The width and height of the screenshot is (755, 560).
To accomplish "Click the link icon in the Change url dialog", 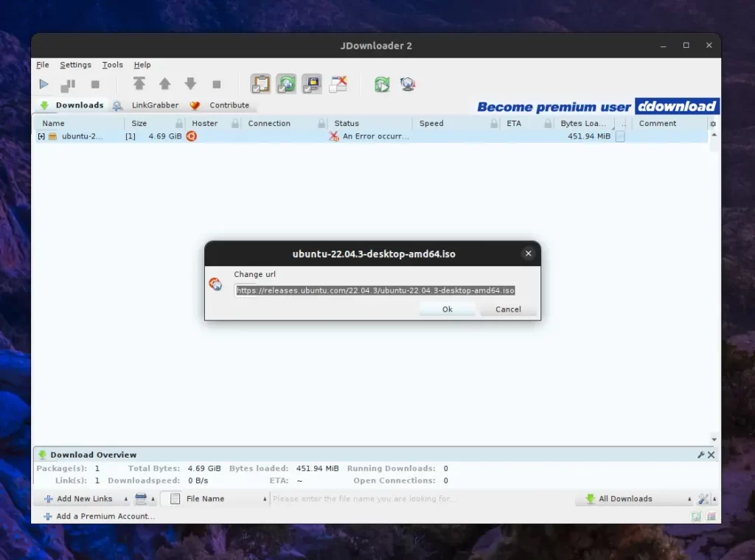I will 215,284.
